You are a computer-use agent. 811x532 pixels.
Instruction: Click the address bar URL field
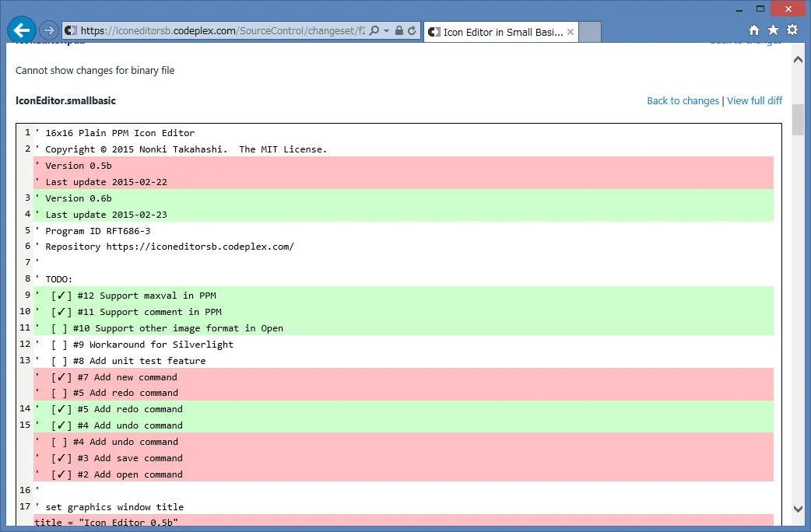(x=223, y=30)
